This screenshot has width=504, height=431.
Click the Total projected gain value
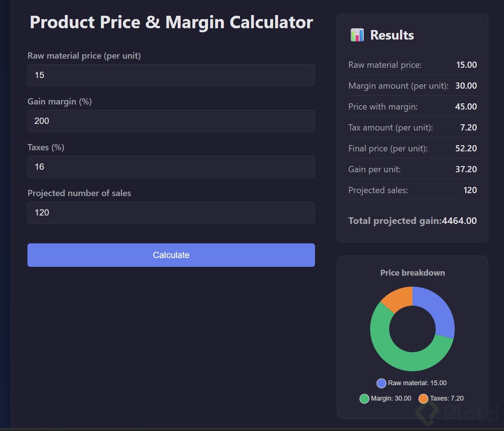459,221
